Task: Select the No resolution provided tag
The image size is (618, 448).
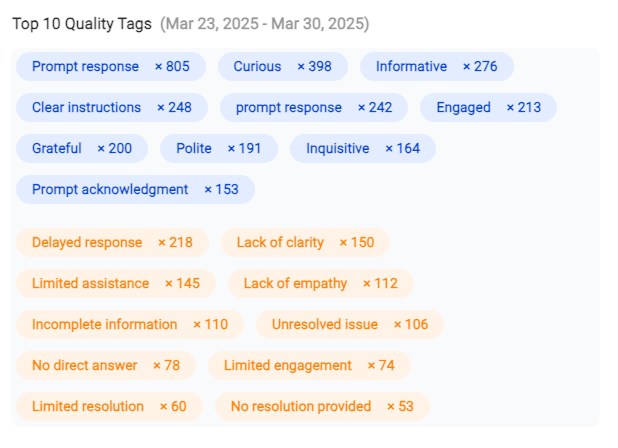Action: click(x=322, y=406)
